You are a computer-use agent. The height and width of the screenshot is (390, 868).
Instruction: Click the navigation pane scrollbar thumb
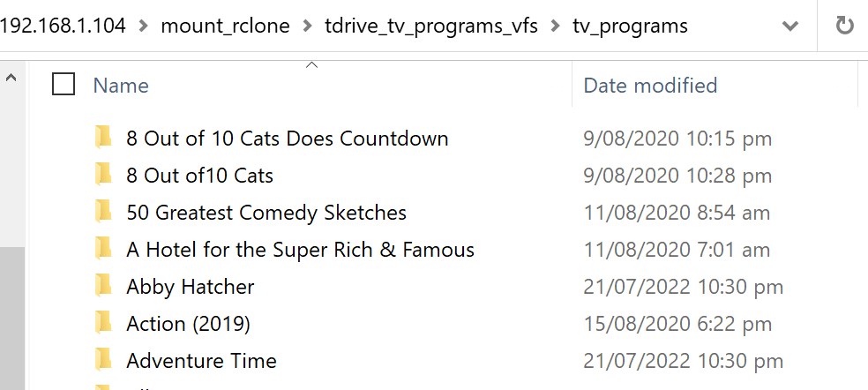click(12, 318)
